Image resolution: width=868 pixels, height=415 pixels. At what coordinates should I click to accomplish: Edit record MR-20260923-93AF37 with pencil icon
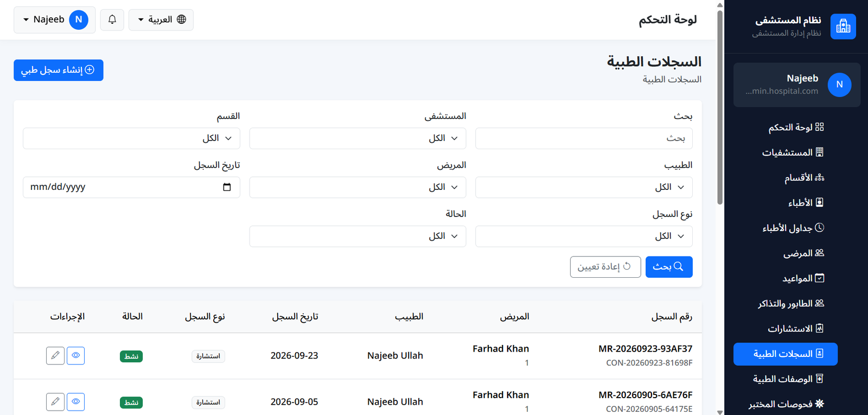tap(55, 356)
